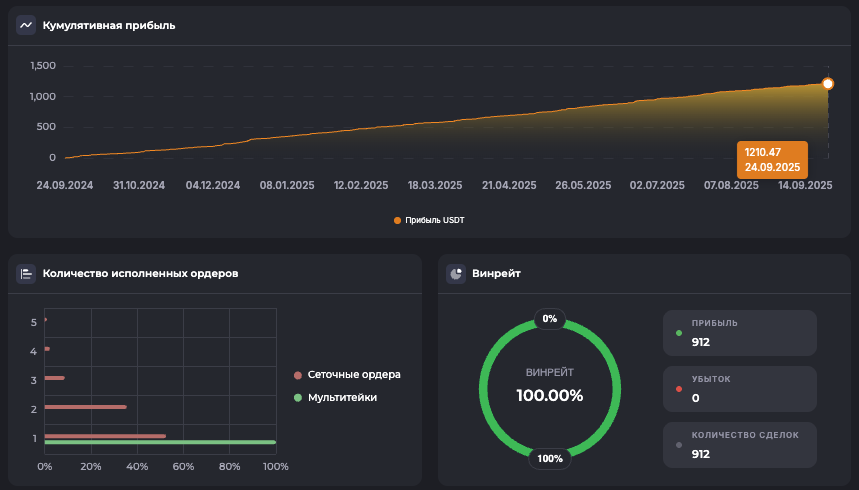859x490 pixels.
Task: Click the green Мультитейки bar at level 1
Action: click(x=160, y=442)
